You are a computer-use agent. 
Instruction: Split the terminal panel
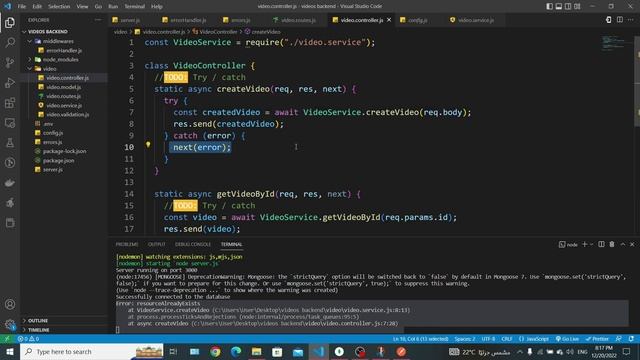click(x=601, y=244)
